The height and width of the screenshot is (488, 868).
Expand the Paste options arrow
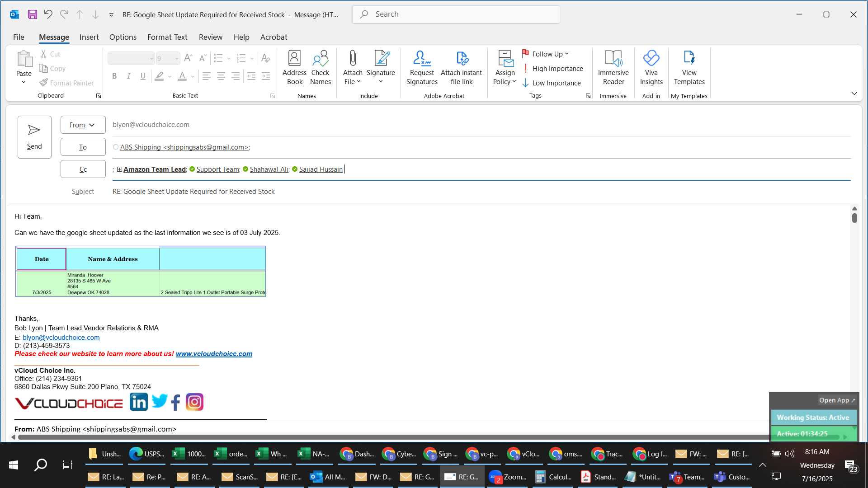(24, 82)
